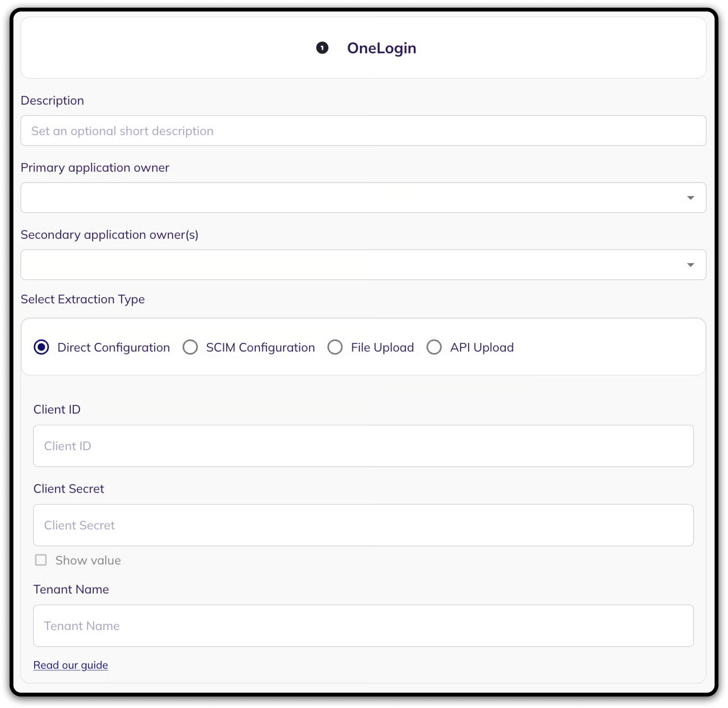Click the Select Extraction Type label
Viewport: 728px width, 708px height.
(x=83, y=299)
